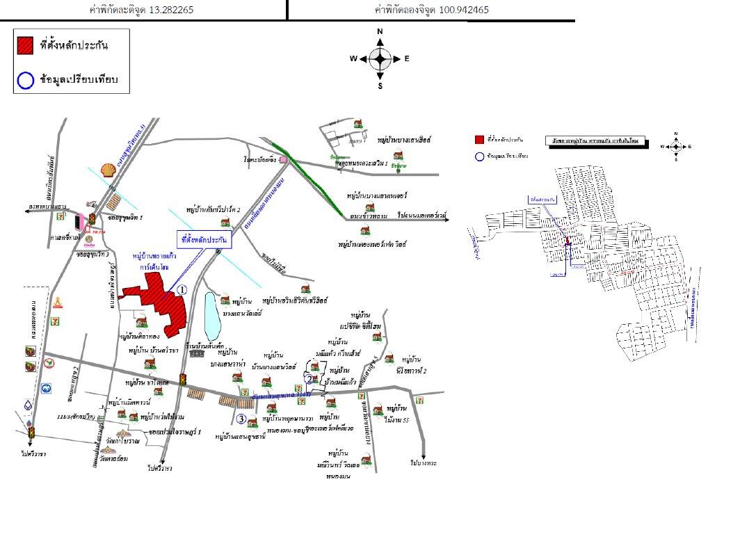This screenshot has width=756, height=539.
Task: Click the small compass rose on the site plan
Action: [x=676, y=147]
